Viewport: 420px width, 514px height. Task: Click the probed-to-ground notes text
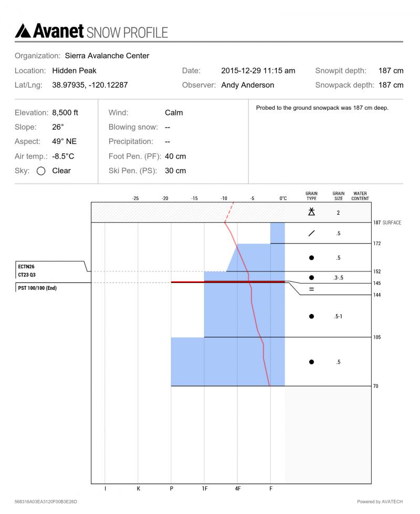tap(322, 108)
